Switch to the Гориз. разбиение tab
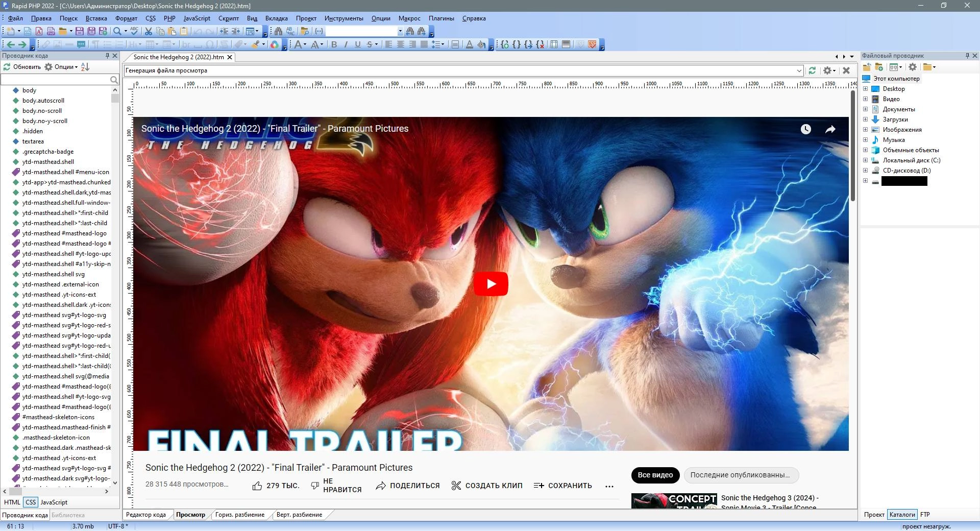 point(240,515)
